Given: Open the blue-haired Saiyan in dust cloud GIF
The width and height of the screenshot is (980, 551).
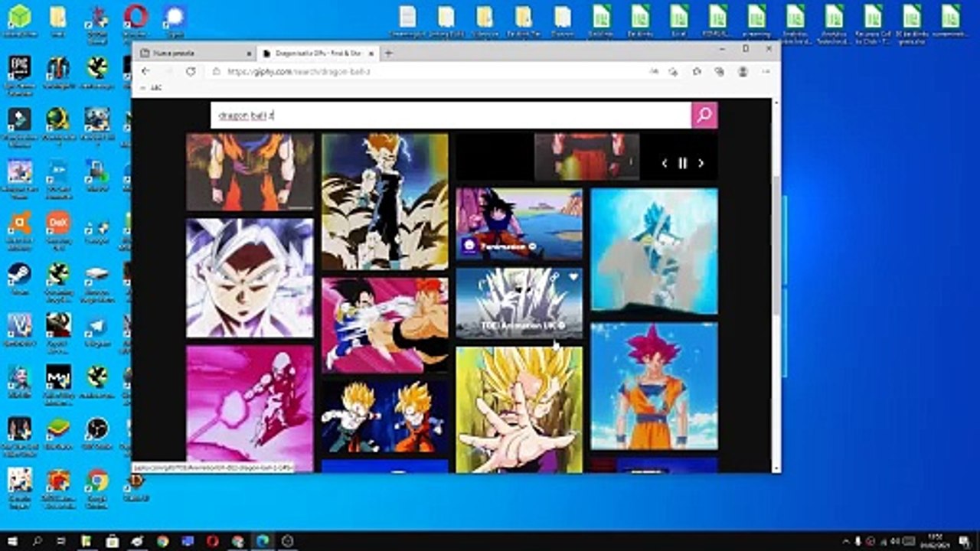Looking at the screenshot, I should [654, 251].
